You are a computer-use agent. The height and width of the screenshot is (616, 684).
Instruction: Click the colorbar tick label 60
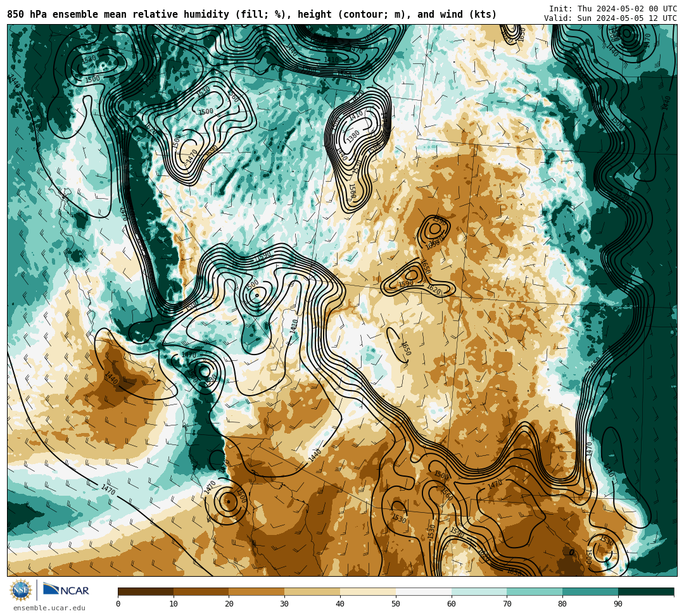click(452, 604)
